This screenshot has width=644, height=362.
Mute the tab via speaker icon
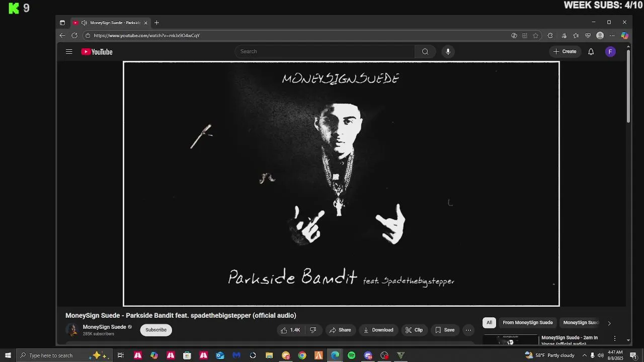coord(84,23)
